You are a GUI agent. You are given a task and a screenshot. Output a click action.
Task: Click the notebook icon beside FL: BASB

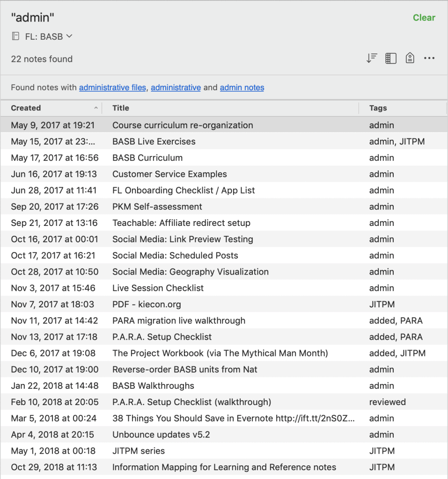pos(15,36)
